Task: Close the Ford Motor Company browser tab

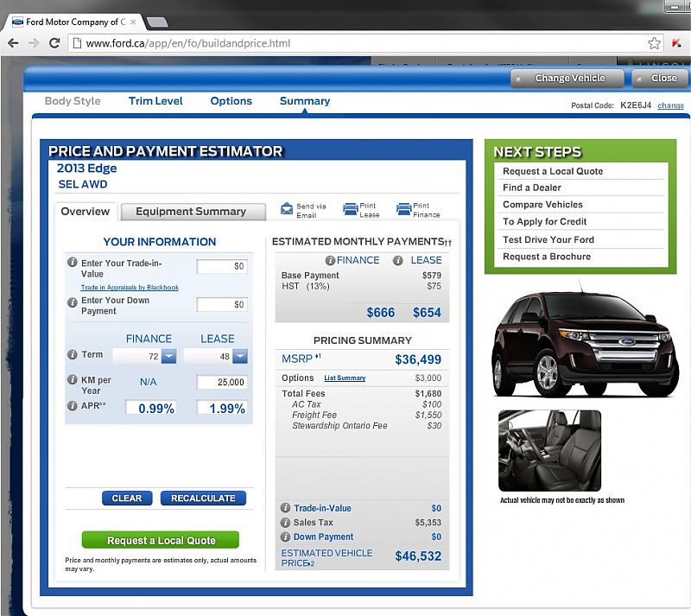Action: tap(133, 22)
